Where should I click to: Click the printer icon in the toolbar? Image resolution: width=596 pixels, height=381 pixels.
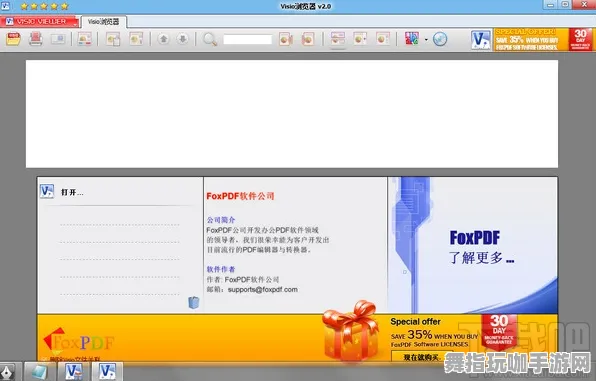[x=36, y=39]
